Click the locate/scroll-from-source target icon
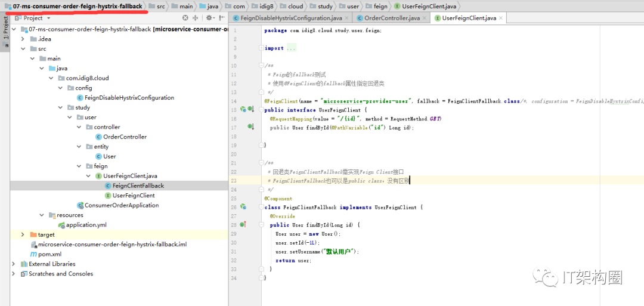Screen dimensions: 644x306 click(x=185, y=18)
